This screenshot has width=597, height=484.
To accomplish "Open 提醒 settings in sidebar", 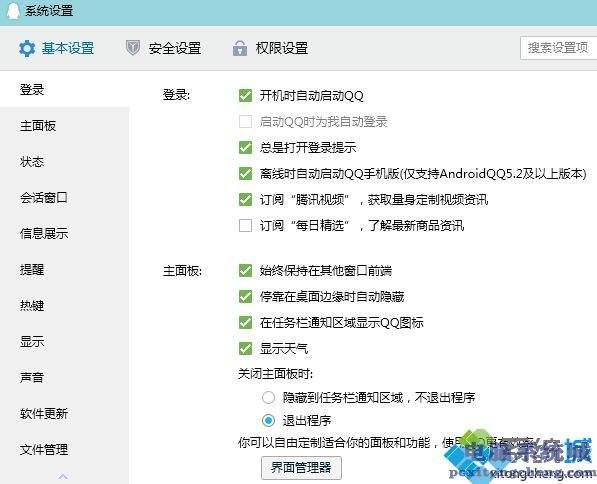I will (x=32, y=270).
